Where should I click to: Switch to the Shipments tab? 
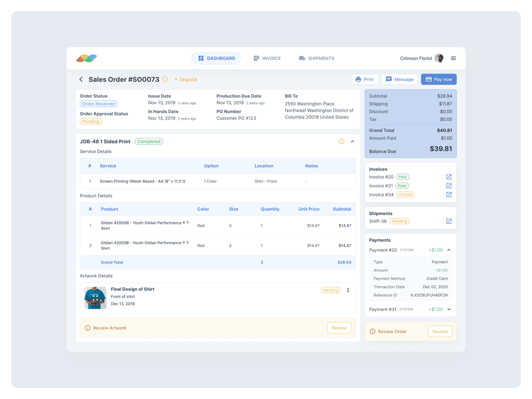tap(316, 58)
